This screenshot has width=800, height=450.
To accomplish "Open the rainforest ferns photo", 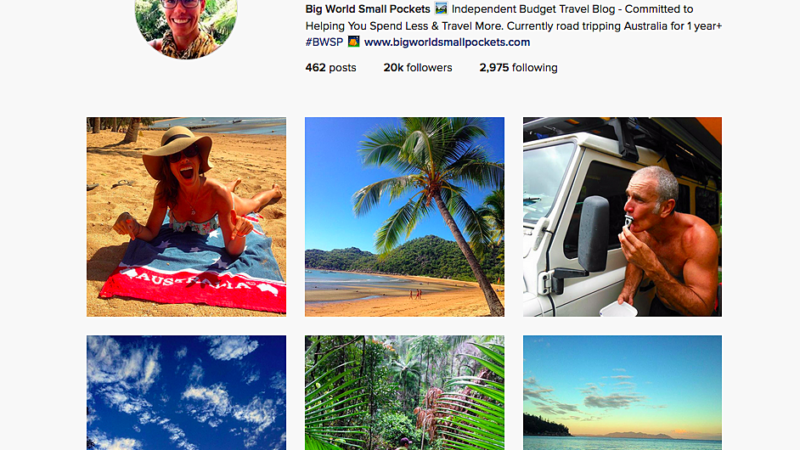I will pyautogui.click(x=405, y=392).
